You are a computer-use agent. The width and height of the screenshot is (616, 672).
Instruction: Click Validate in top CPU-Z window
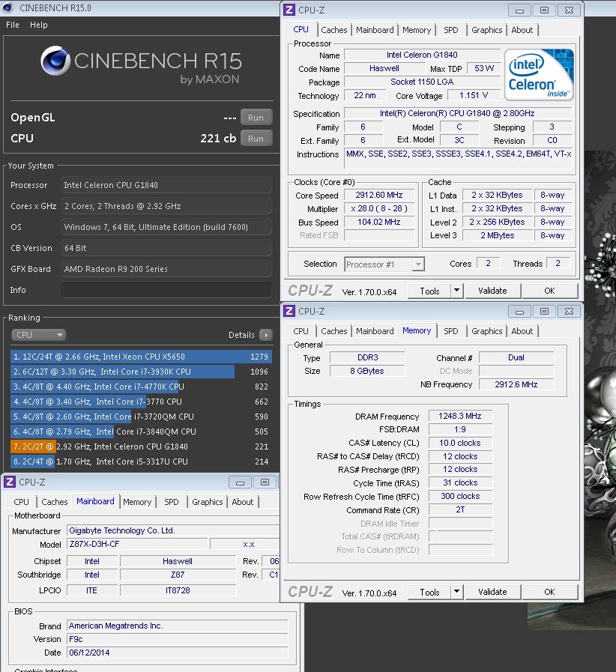tap(492, 291)
